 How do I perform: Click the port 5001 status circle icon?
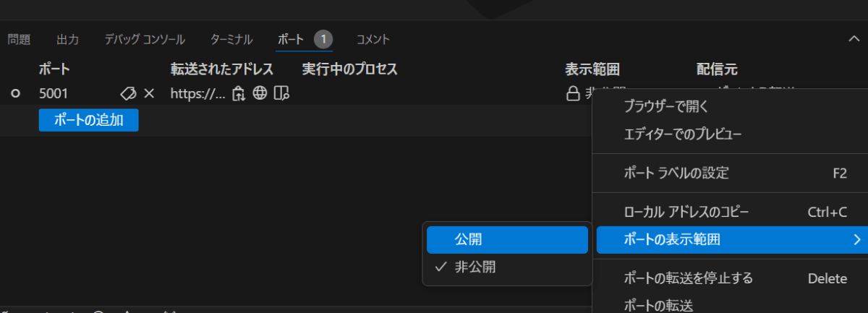16,93
